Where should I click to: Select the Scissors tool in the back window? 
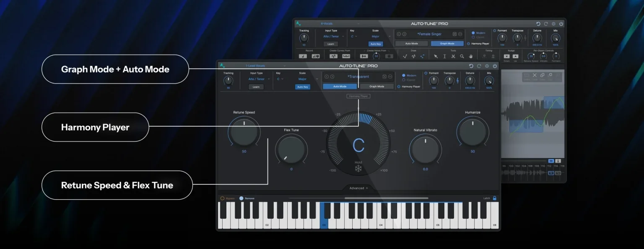[x=453, y=56]
